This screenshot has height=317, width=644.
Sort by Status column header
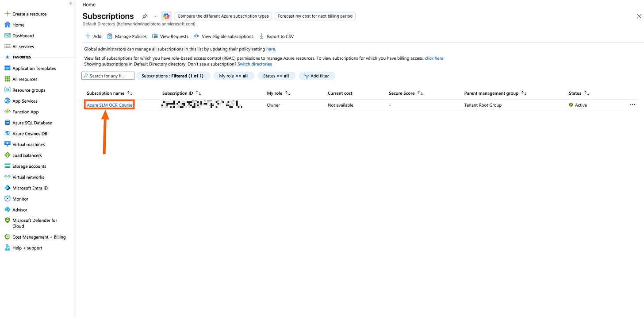[x=579, y=93]
